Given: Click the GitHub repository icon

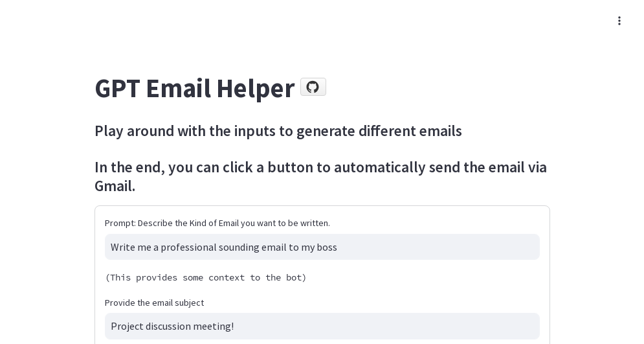Looking at the screenshot, I should 313,87.
